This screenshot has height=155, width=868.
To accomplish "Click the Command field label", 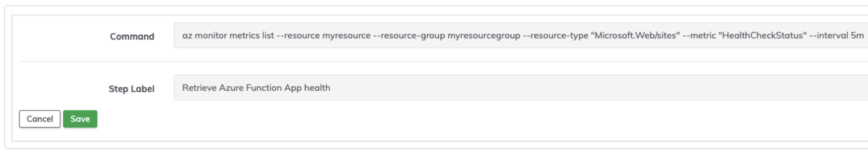I will tap(132, 36).
